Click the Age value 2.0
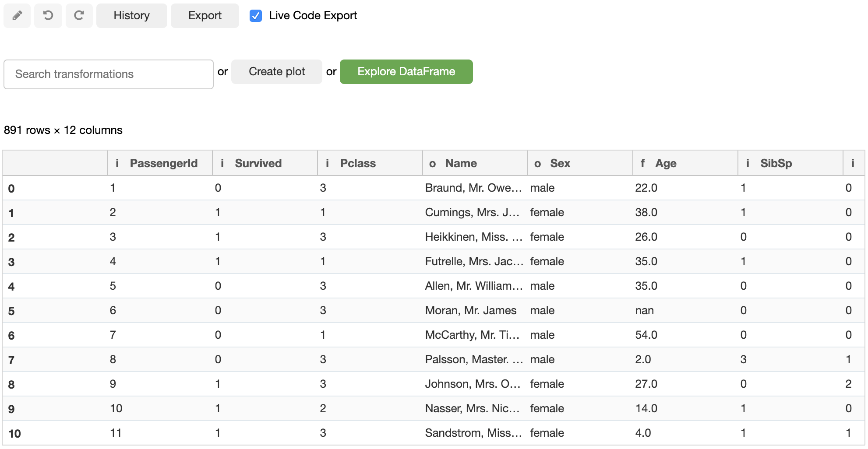The height and width of the screenshot is (449, 868). coord(643,360)
